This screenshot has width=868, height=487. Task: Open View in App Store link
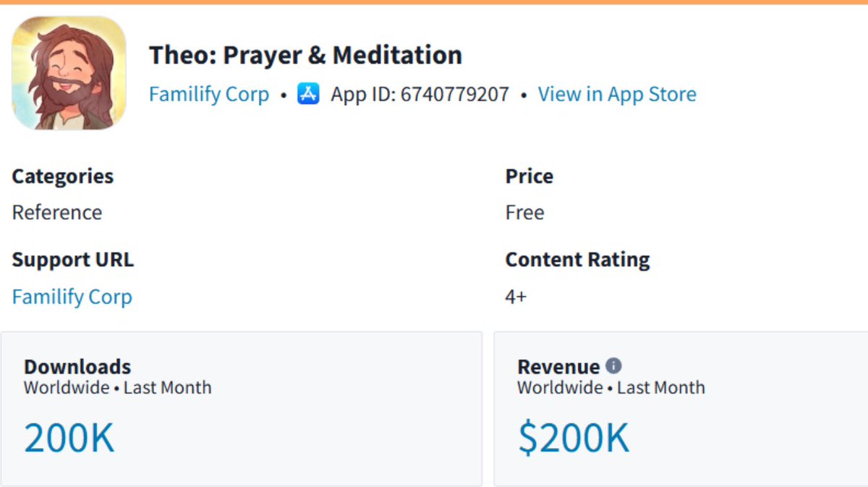(x=617, y=94)
